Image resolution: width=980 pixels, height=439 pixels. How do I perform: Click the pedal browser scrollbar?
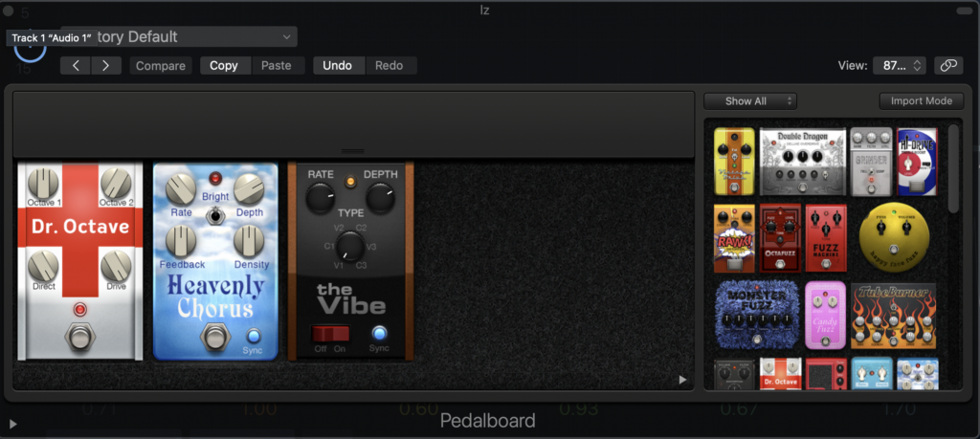coord(953,168)
